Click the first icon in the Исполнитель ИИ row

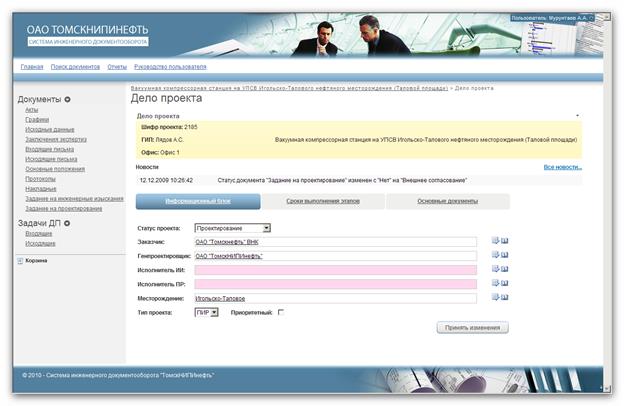pyautogui.click(x=495, y=270)
